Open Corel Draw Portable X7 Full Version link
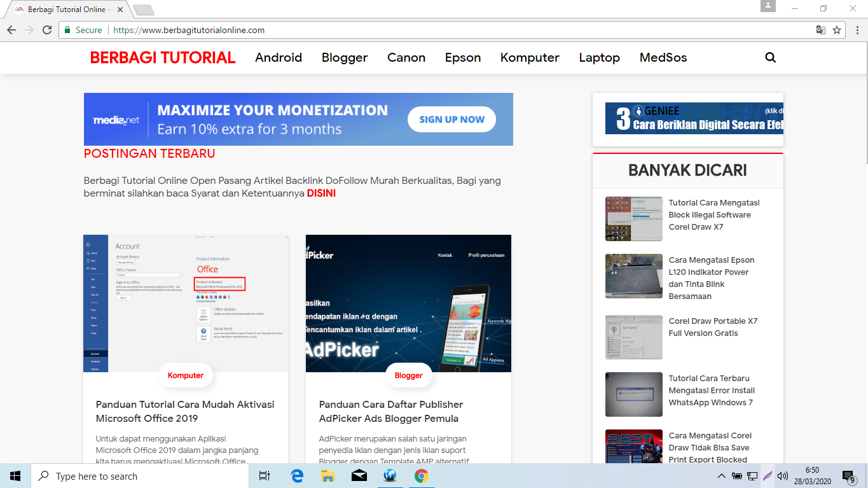Screen dimensions: 868x488 pos(713,327)
